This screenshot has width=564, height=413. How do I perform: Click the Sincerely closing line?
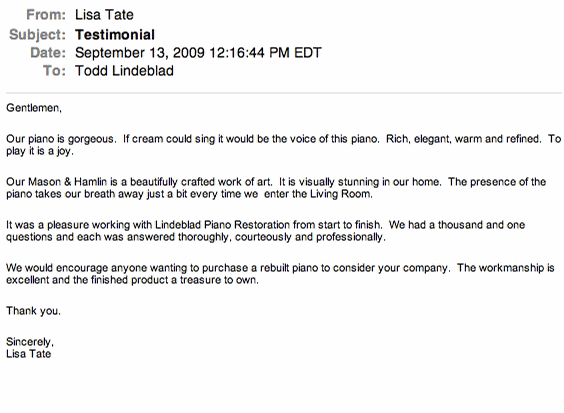click(30, 342)
